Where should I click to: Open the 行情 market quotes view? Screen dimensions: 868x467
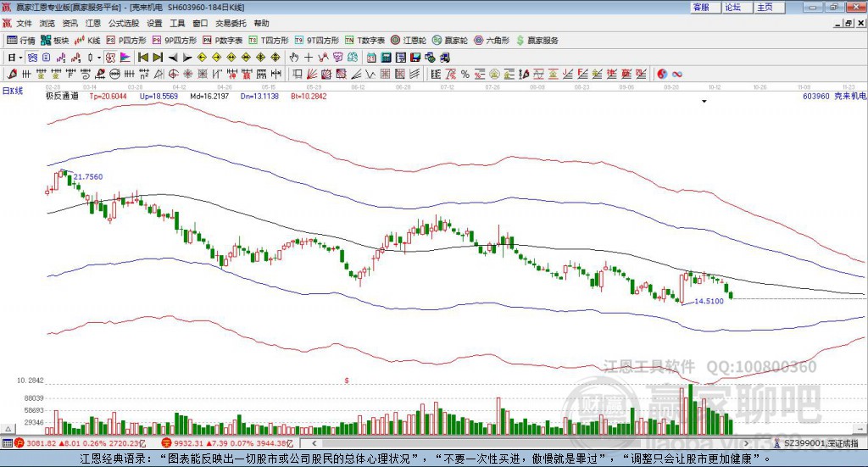coord(20,41)
